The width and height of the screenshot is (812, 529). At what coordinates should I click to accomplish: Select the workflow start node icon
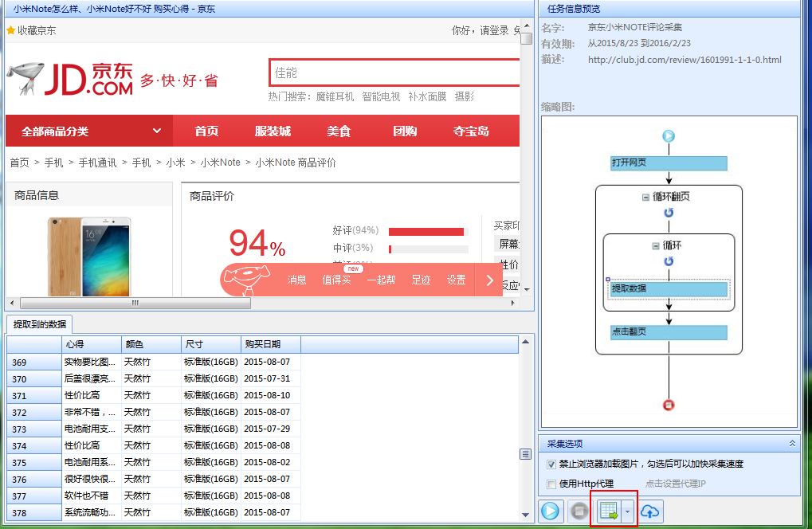point(669,136)
